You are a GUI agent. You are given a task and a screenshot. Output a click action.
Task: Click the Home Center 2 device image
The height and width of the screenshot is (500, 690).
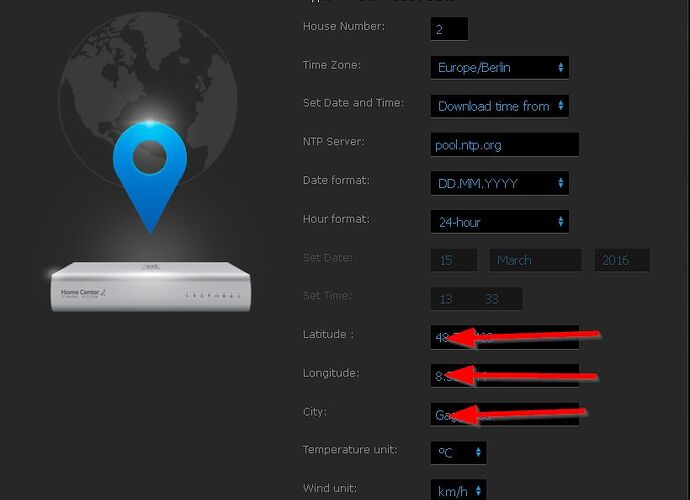(150, 287)
